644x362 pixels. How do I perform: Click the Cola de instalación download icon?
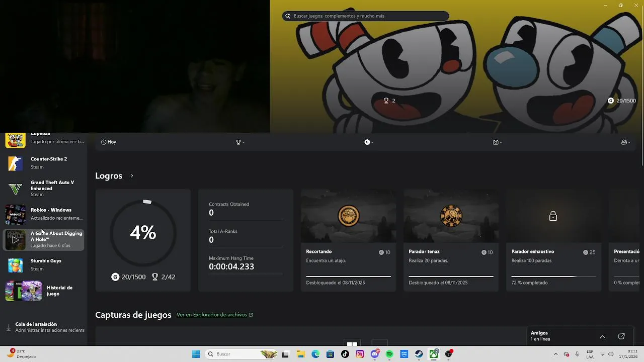(x=8, y=327)
